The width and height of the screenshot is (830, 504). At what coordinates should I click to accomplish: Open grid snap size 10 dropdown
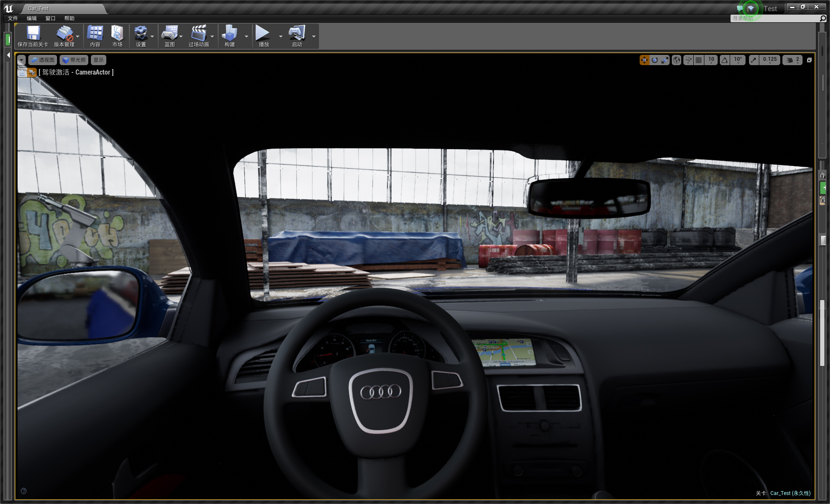(x=711, y=60)
